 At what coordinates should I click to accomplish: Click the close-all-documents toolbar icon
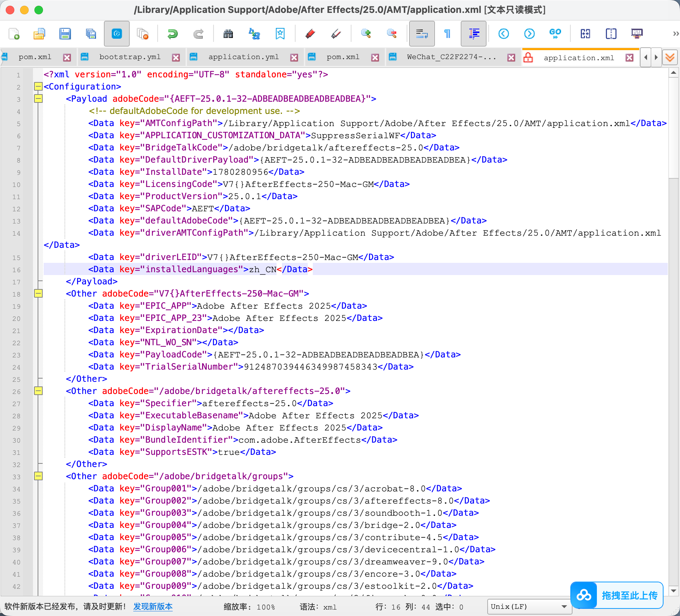point(143,34)
